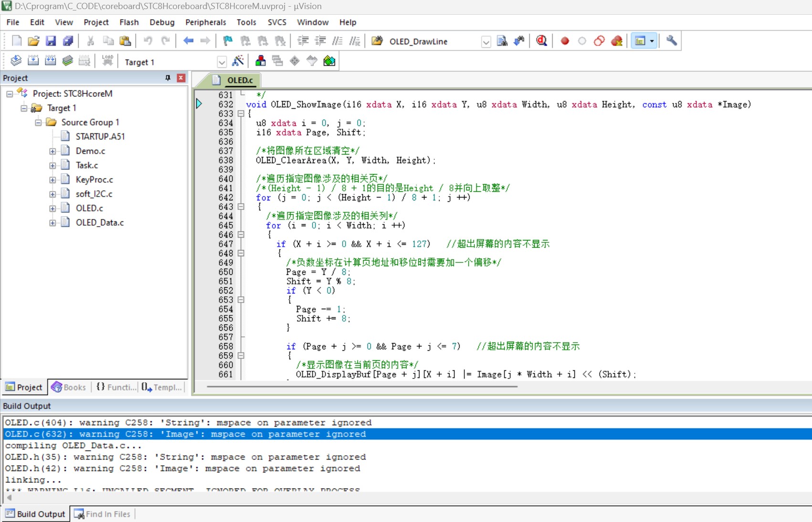Image resolution: width=812 pixels, height=522 pixels.
Task: Open the Flash menu
Action: click(129, 22)
